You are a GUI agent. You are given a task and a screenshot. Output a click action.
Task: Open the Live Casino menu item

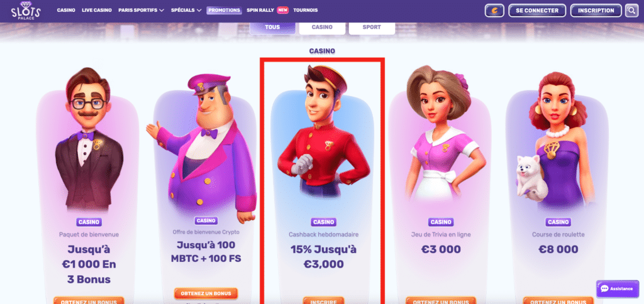[x=96, y=10]
